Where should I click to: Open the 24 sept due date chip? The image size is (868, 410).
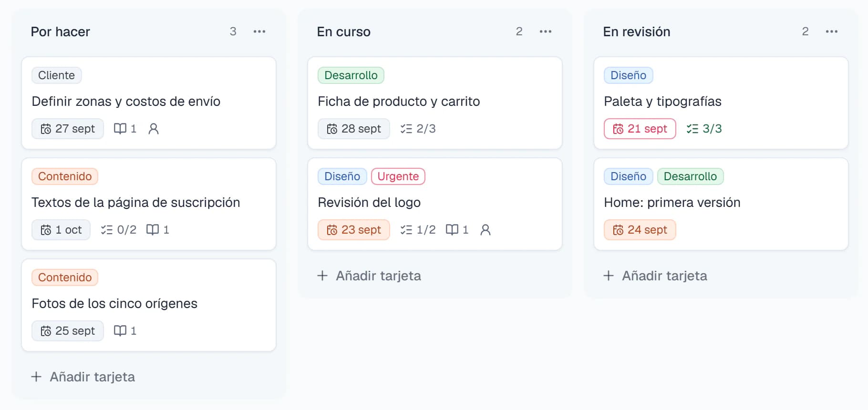(x=640, y=230)
